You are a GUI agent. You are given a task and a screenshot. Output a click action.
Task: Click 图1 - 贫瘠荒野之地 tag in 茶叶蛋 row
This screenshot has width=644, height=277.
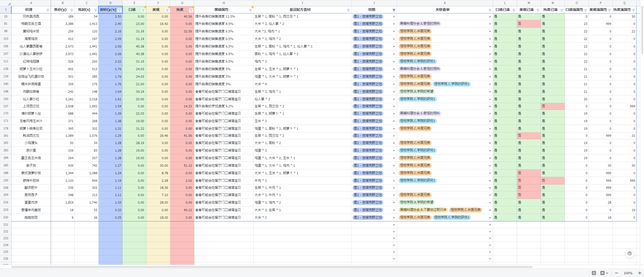coord(368,150)
